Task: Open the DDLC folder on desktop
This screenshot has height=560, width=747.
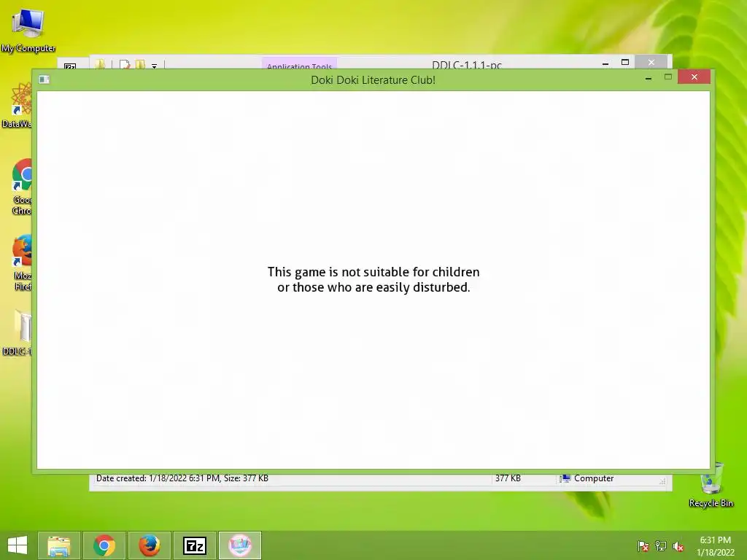Action: [x=18, y=332]
